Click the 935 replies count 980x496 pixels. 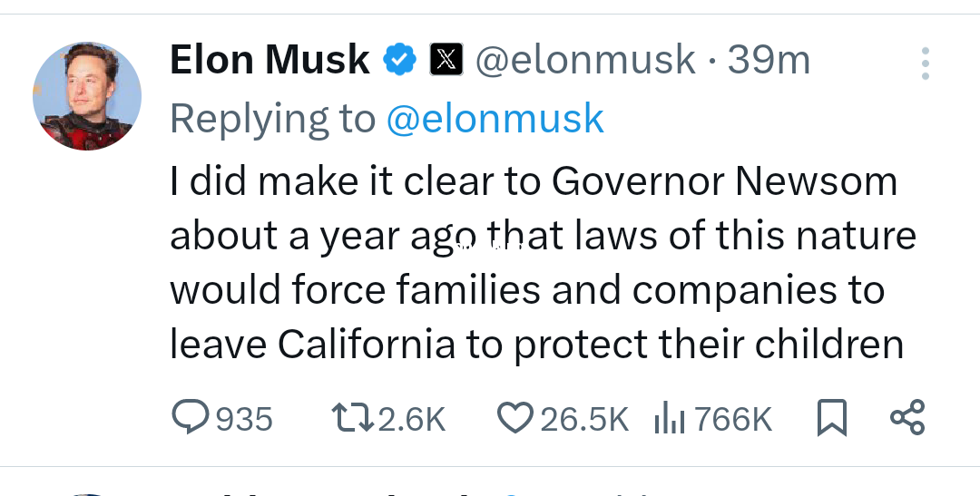pos(244,419)
